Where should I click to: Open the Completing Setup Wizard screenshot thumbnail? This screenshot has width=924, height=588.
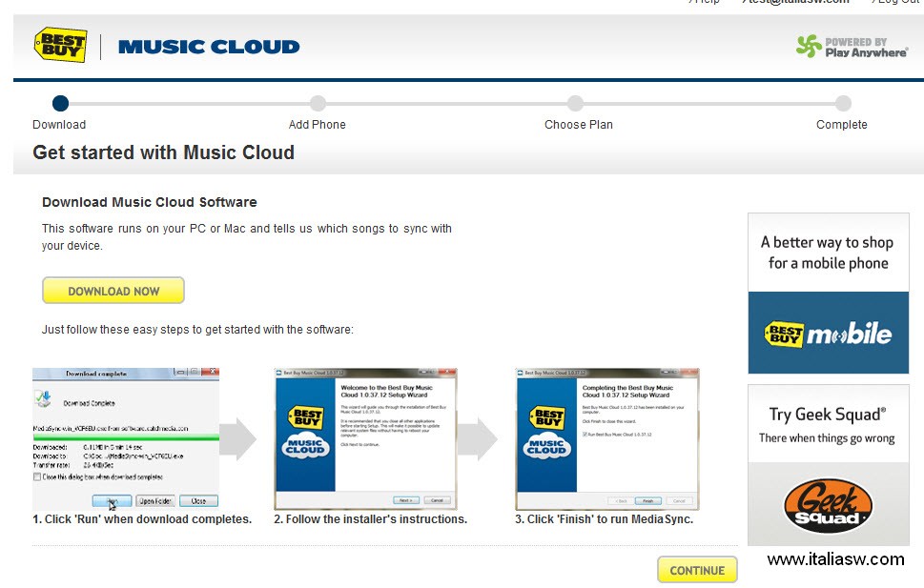click(607, 439)
